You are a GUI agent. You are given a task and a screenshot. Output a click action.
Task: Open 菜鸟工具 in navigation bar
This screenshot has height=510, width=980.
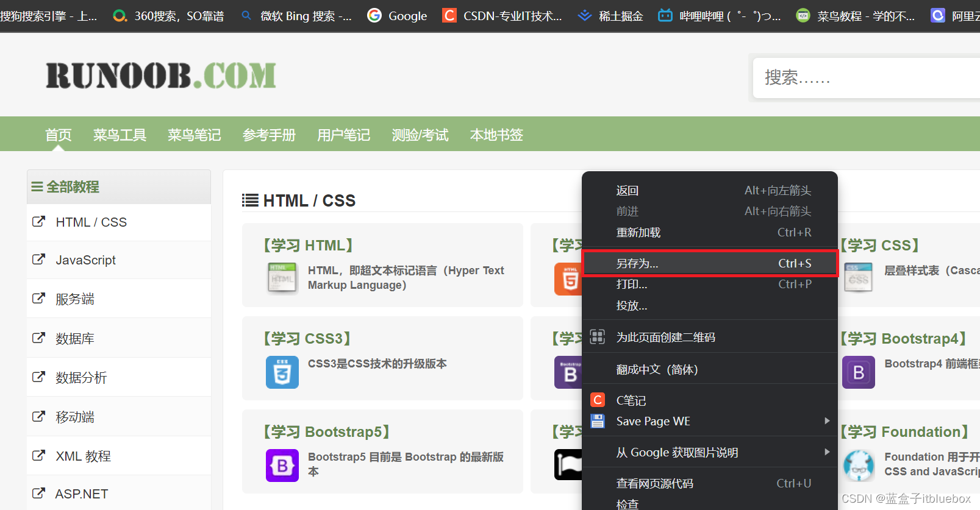[x=120, y=135]
